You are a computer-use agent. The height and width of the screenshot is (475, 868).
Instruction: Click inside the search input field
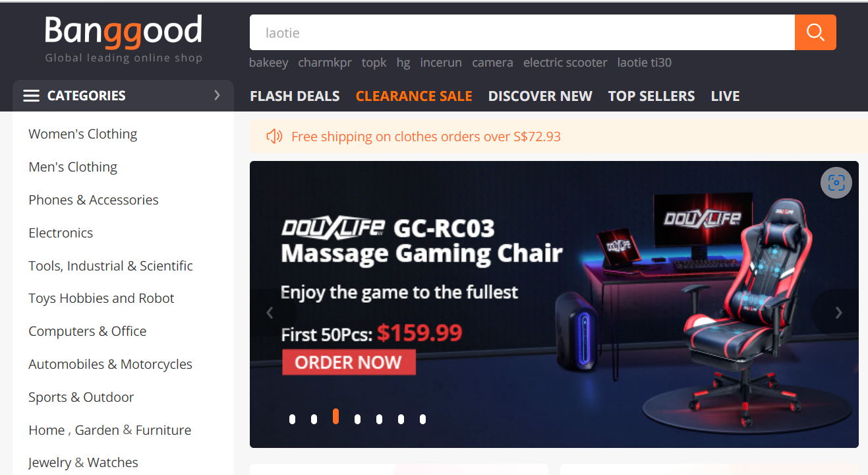(x=522, y=32)
